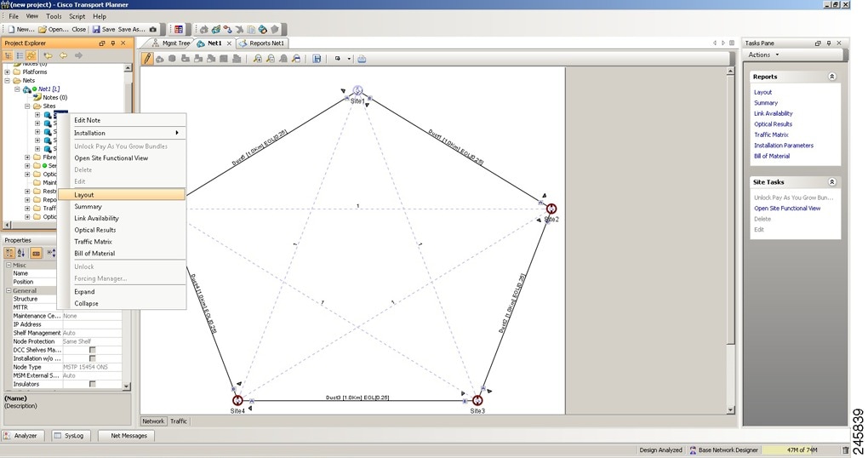Pin the Project Explorer panel

click(x=113, y=43)
